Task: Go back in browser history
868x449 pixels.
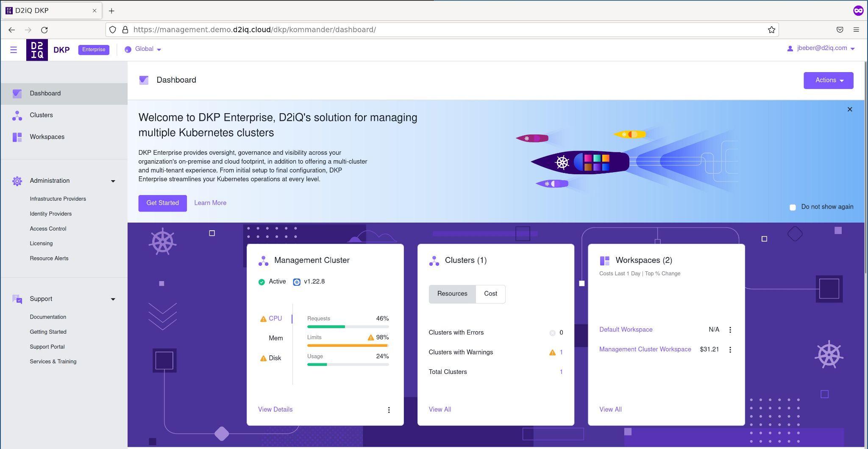Action: (x=11, y=30)
